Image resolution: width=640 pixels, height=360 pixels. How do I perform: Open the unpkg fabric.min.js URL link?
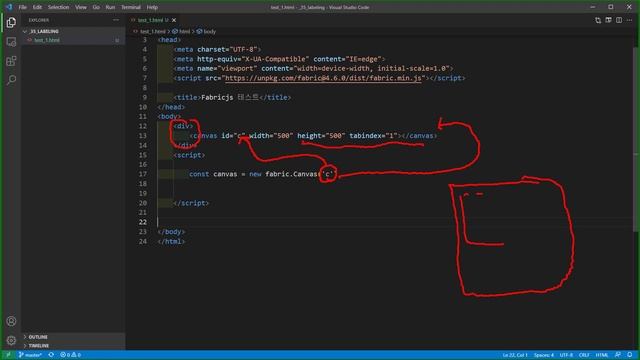tap(323, 78)
